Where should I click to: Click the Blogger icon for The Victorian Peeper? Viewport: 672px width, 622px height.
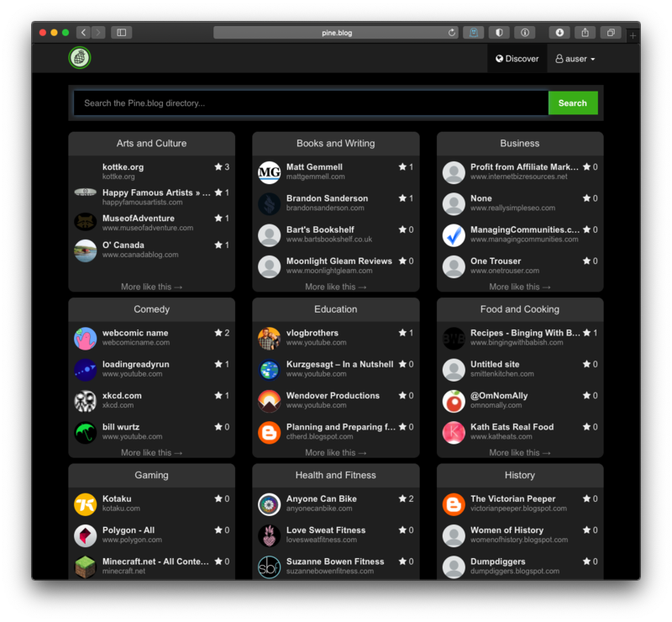coord(454,504)
